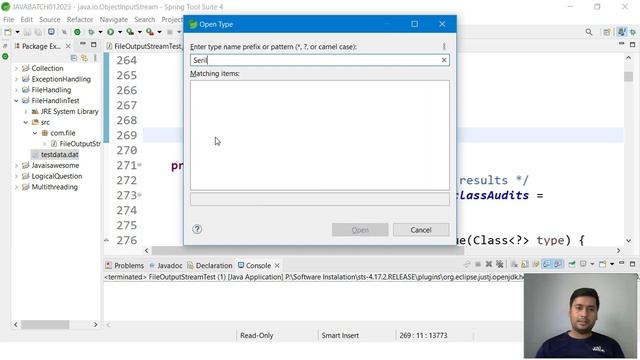
Task: Switch to the Declaration tab
Action: tap(209, 265)
